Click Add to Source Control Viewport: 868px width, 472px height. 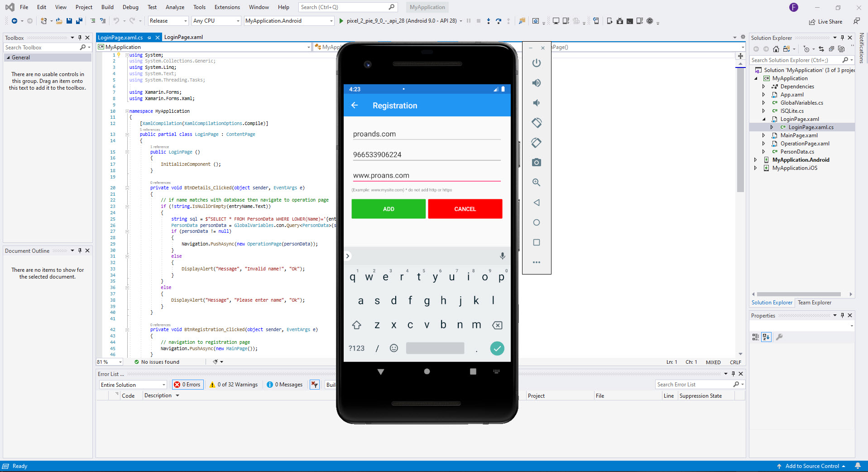[812, 466]
